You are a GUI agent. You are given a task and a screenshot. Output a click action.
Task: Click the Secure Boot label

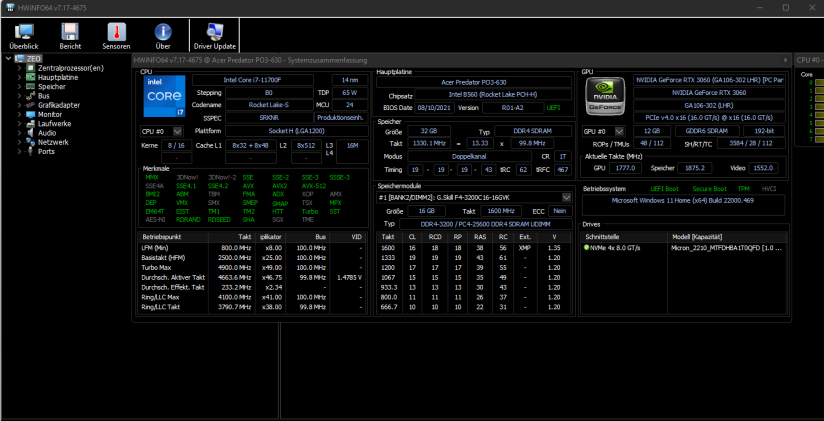709,188
